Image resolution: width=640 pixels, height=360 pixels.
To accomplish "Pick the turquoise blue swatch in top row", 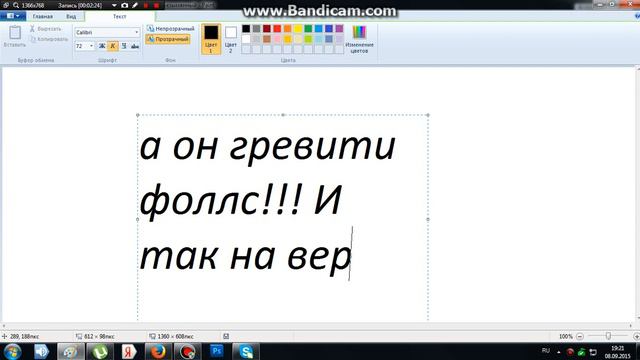I will coord(318,29).
